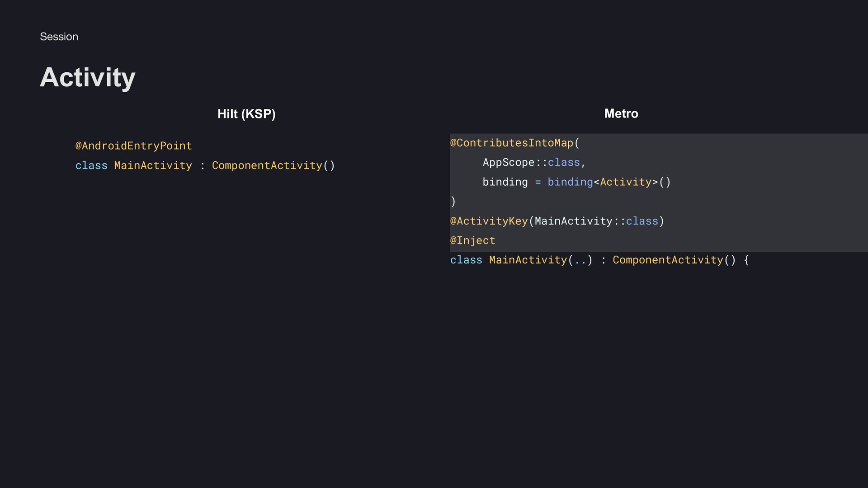The width and height of the screenshot is (868, 488).
Task: Click the AppScope identifier in the Metro snippet
Action: pos(508,162)
